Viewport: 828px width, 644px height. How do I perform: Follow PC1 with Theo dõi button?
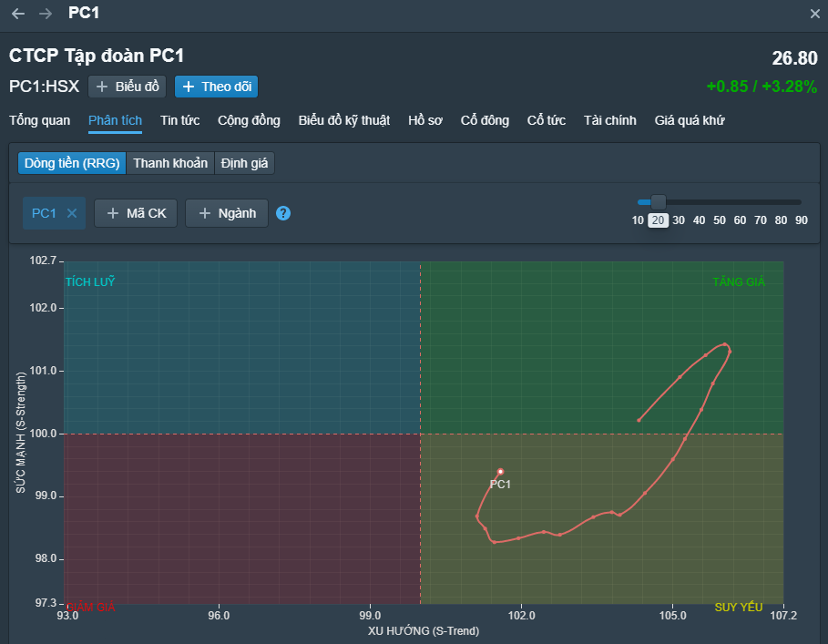(x=217, y=87)
